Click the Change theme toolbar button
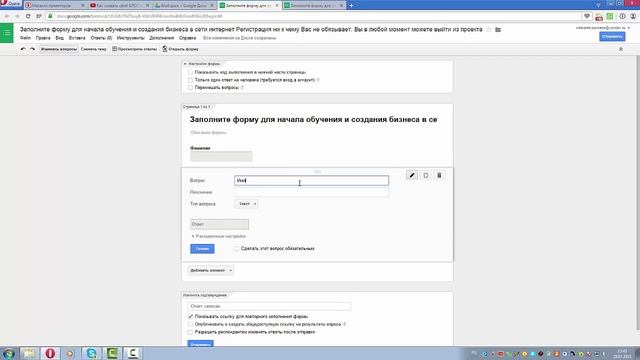Image resolution: width=640 pixels, height=360 pixels. (93, 49)
